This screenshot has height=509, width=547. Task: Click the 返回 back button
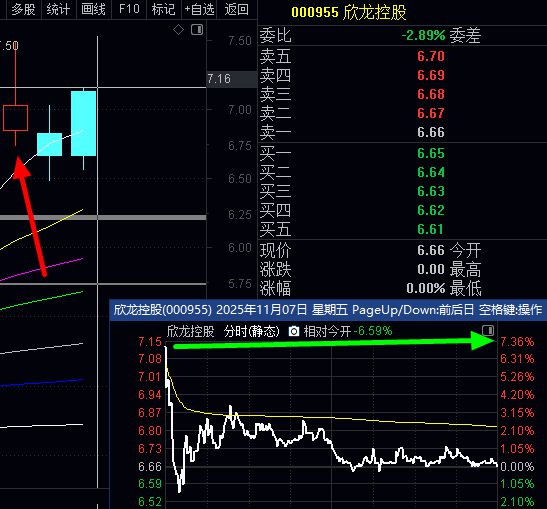point(237,9)
